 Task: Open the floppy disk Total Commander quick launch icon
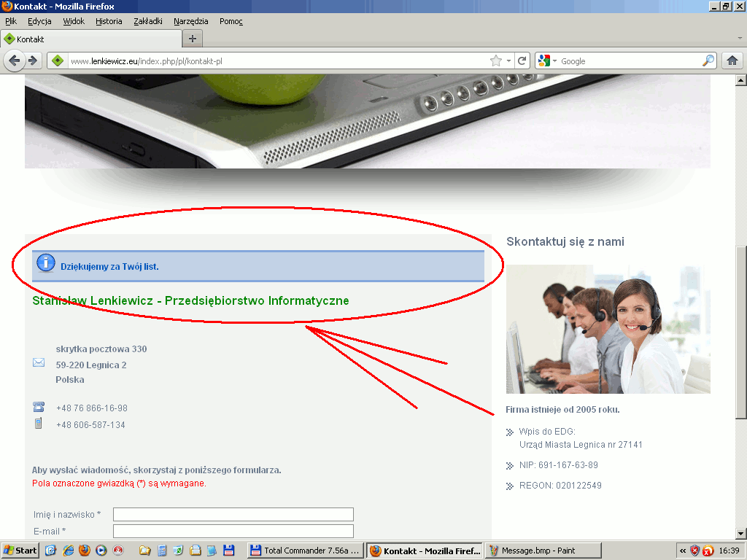228,551
